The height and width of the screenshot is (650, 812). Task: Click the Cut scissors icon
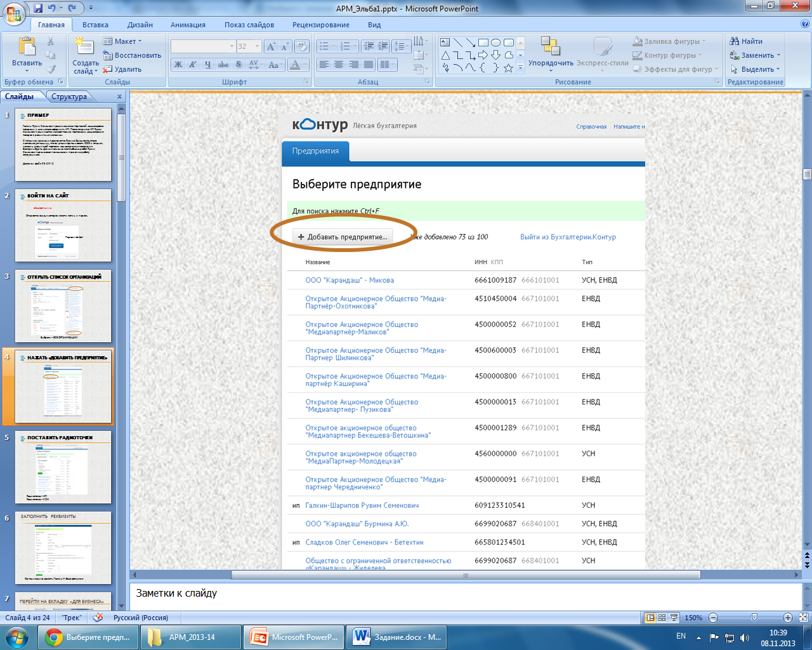coord(51,41)
